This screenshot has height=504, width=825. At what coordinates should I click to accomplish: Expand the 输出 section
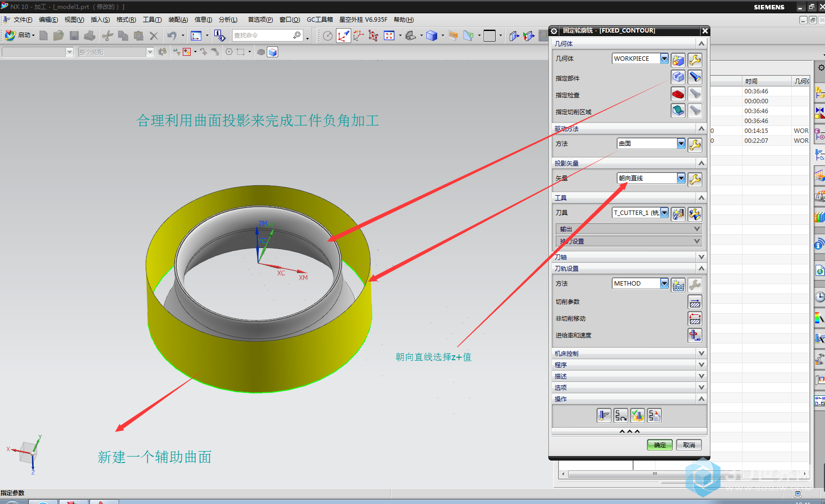pos(629,229)
